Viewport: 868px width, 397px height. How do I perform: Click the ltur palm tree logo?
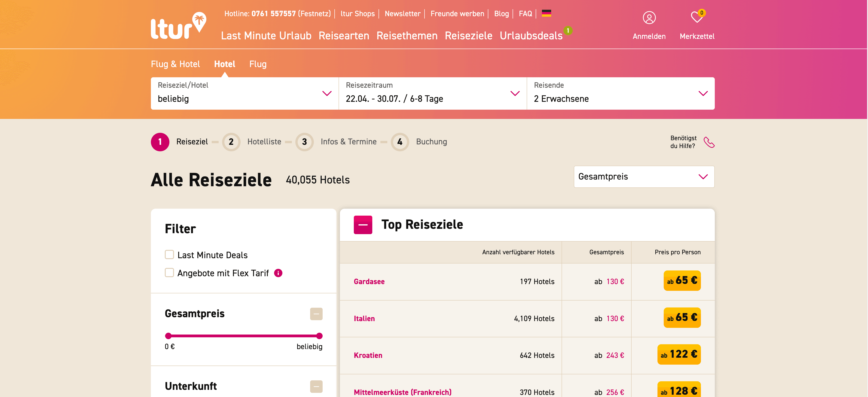pyautogui.click(x=178, y=26)
